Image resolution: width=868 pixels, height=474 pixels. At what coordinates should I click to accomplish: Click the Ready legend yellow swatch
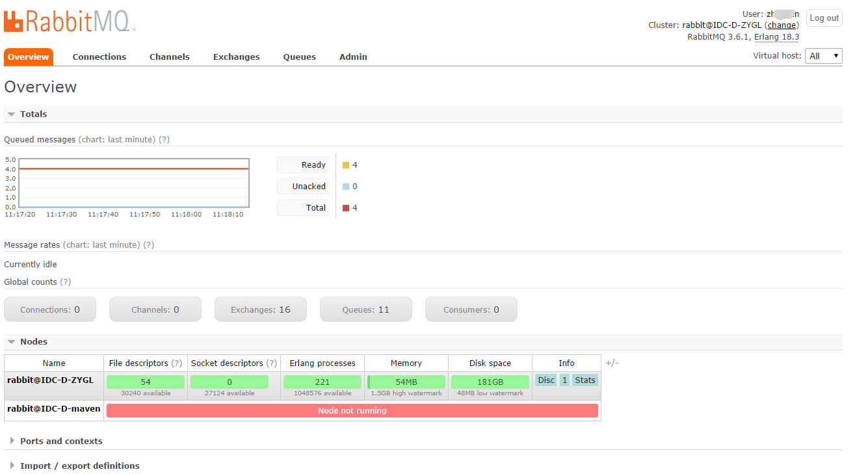point(346,165)
